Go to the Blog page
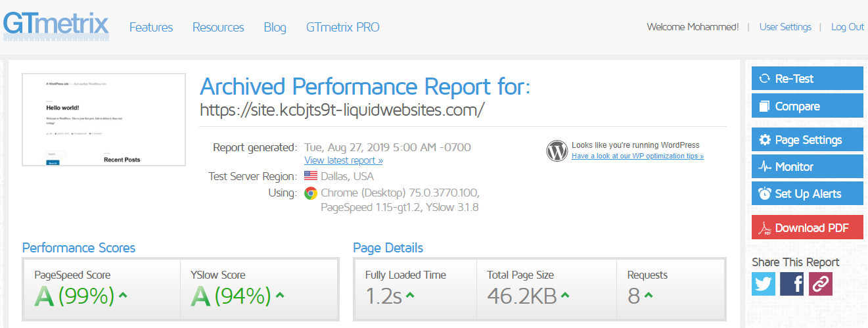The image size is (868, 328). tap(275, 27)
